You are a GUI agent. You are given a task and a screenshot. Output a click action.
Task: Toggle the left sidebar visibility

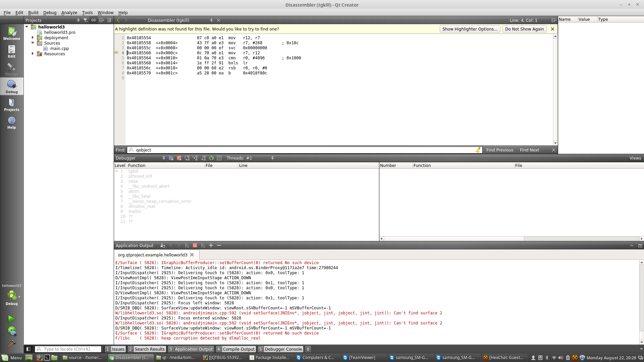(x=29, y=349)
